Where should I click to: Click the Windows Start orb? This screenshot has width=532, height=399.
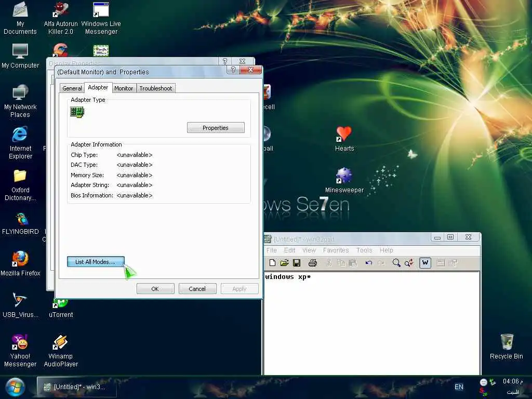pos(15,387)
